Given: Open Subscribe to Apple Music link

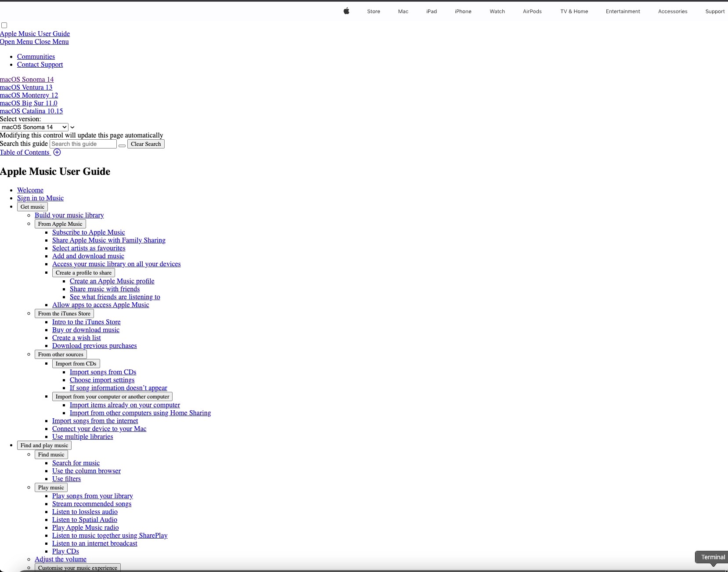Looking at the screenshot, I should [89, 232].
